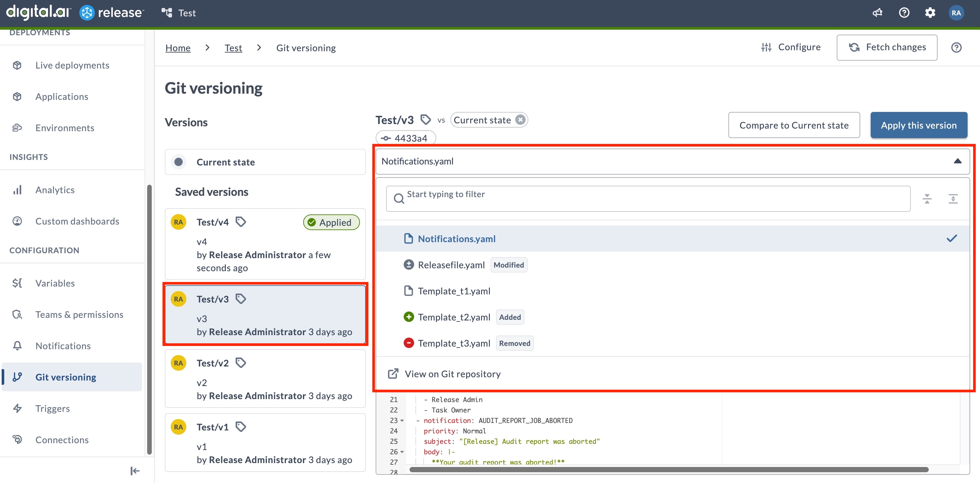Collapse the sidebar navigation panel
The image size is (980, 483).
(135, 471)
